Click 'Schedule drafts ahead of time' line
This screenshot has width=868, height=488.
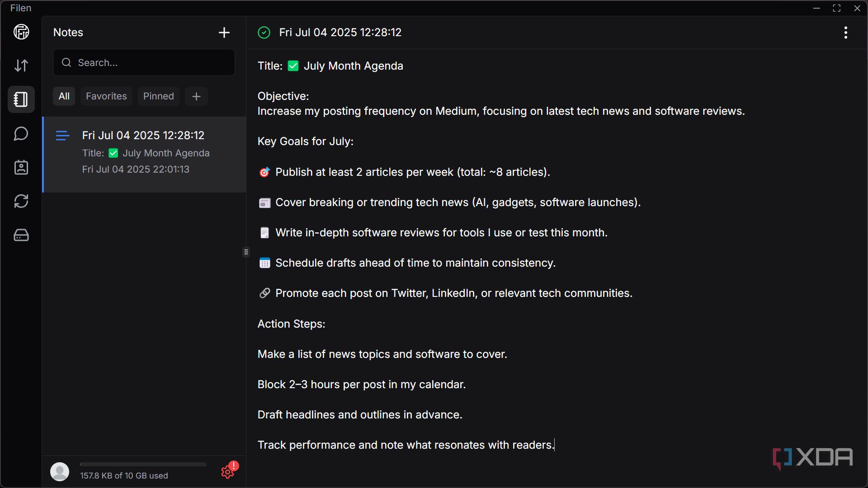[407, 263]
